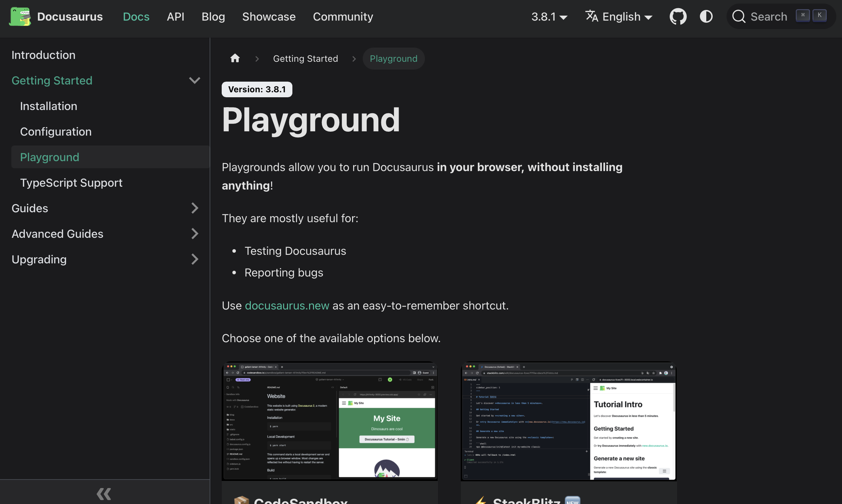Click the home breadcrumb icon
Screen dimensions: 842x504
pos(234,58)
